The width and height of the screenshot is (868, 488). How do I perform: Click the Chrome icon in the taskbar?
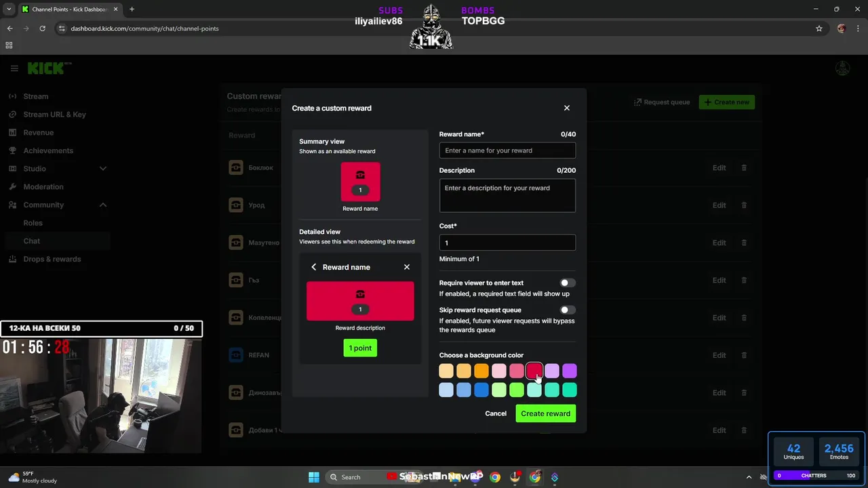coord(495,477)
